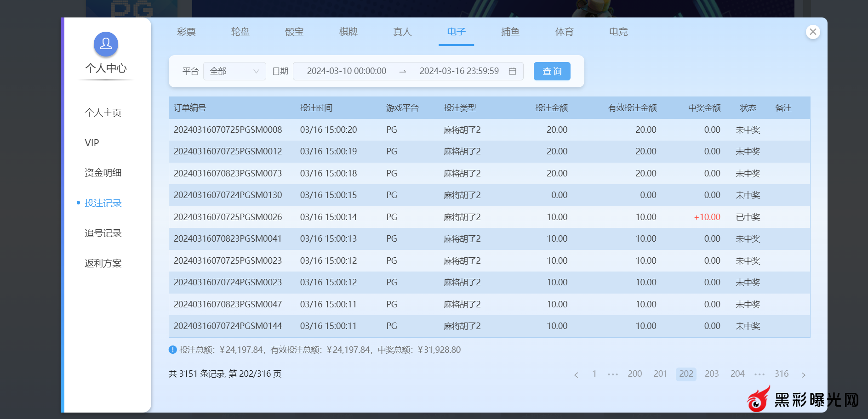Switch to the 彩票 tab

coord(186,32)
